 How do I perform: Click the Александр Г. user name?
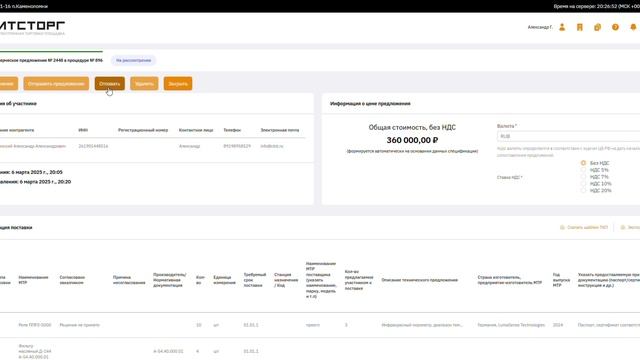point(540,27)
